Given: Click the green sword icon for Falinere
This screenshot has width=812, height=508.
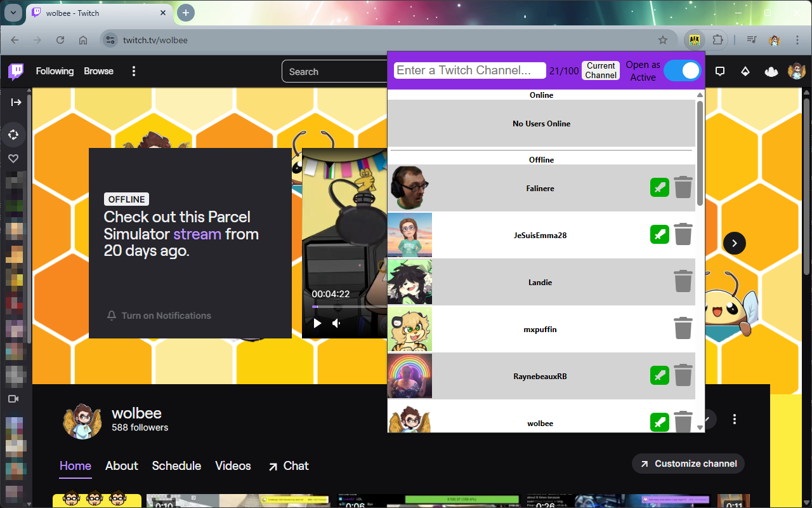Looking at the screenshot, I should (x=660, y=187).
